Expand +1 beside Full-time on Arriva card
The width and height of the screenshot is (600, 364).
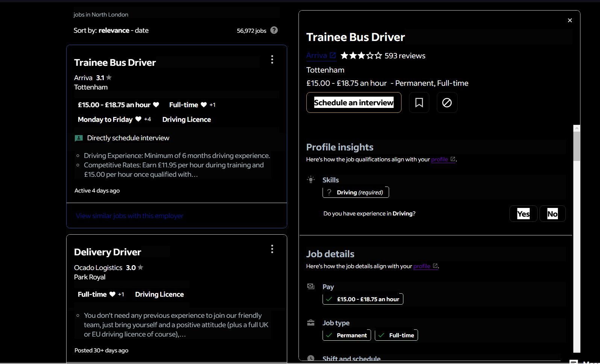[212, 105]
